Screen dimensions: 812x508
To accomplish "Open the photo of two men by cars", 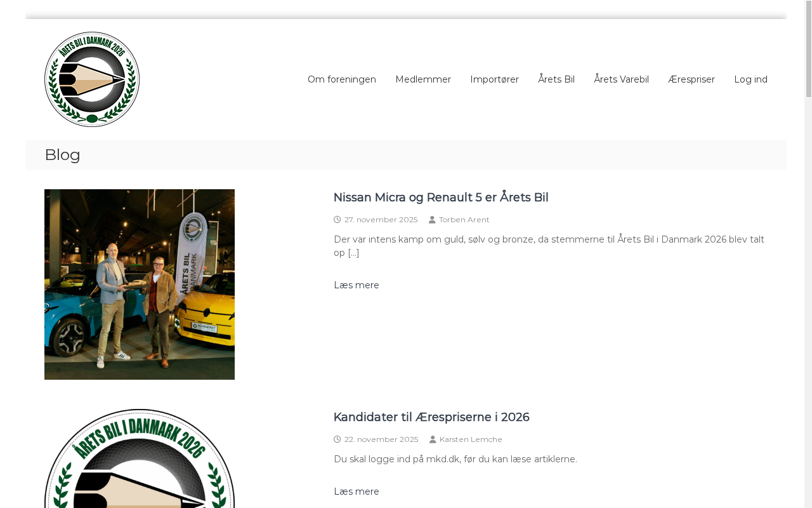I will pos(140,284).
